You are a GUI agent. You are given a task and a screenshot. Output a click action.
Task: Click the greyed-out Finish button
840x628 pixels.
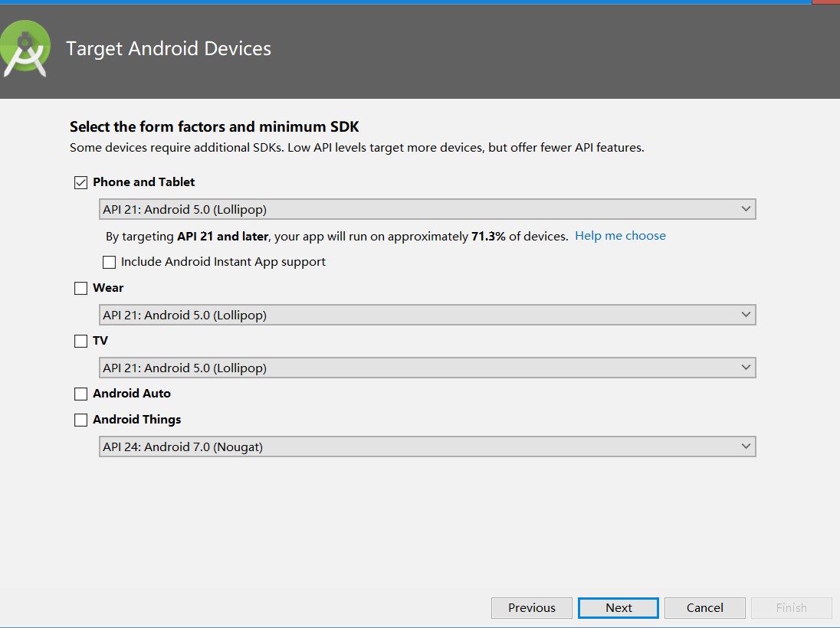[791, 607]
